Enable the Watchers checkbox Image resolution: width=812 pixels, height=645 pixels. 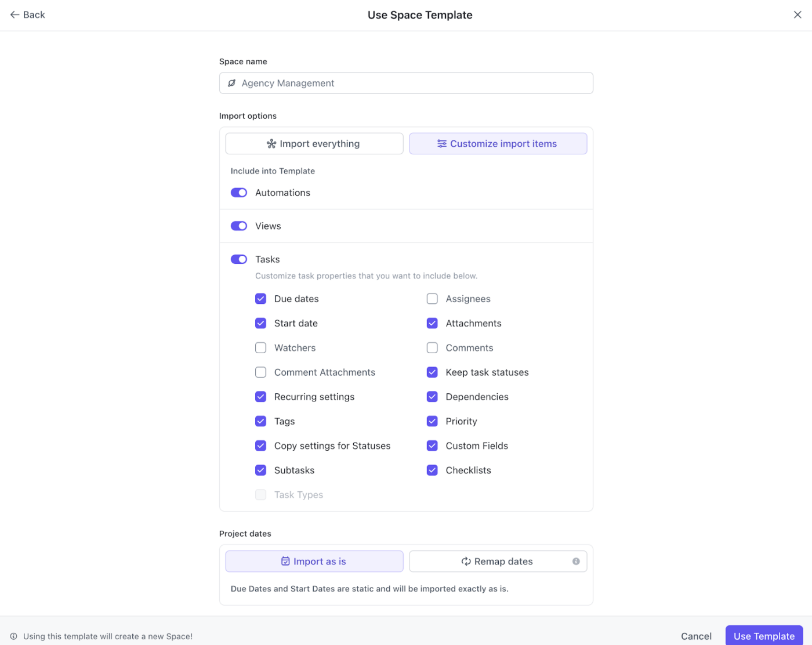[x=261, y=347]
